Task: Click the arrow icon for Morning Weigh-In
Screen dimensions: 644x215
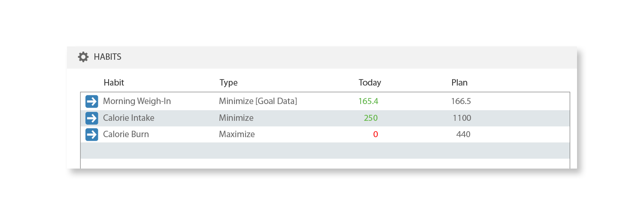Action: click(x=92, y=101)
